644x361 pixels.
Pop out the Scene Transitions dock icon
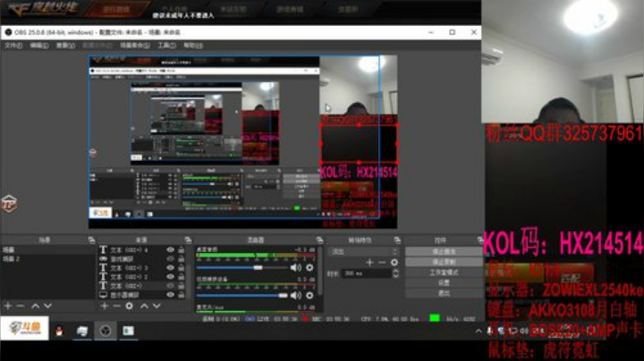[397, 240]
